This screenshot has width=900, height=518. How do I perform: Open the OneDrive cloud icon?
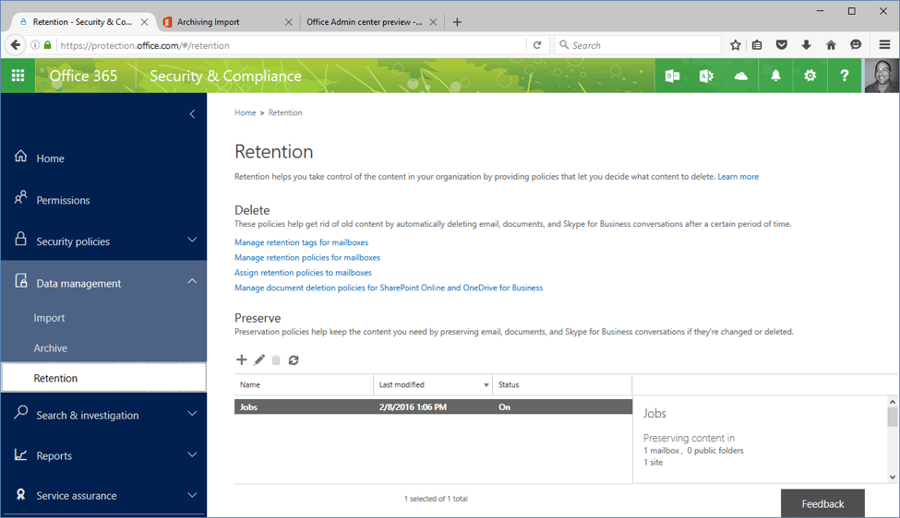tap(741, 76)
